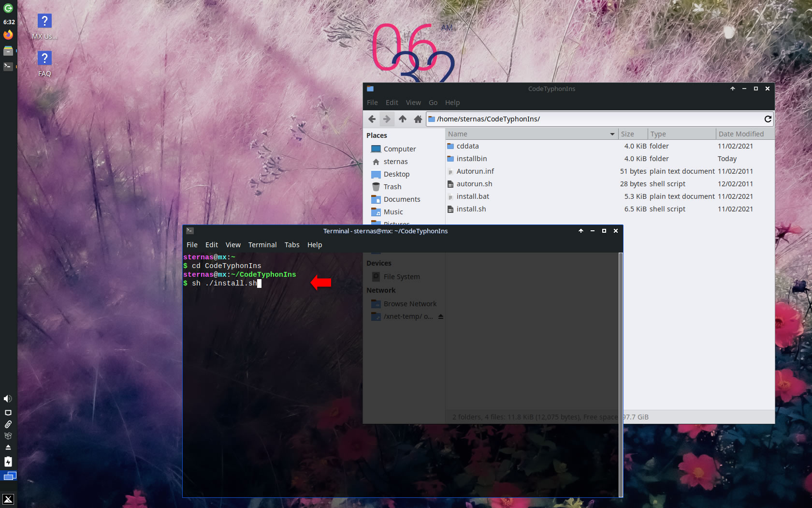Image resolution: width=812 pixels, height=508 pixels.
Task: Open FAQ desktop icon
Action: (44, 64)
